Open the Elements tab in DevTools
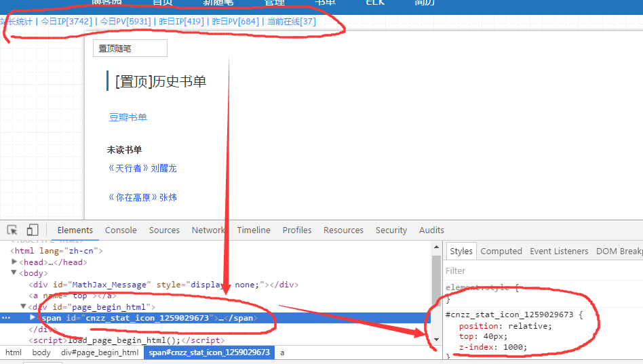 click(x=75, y=230)
